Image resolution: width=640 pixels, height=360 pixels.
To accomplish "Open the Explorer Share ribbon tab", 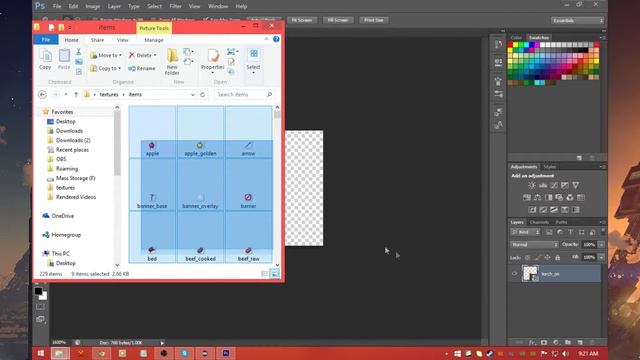I will click(97, 40).
